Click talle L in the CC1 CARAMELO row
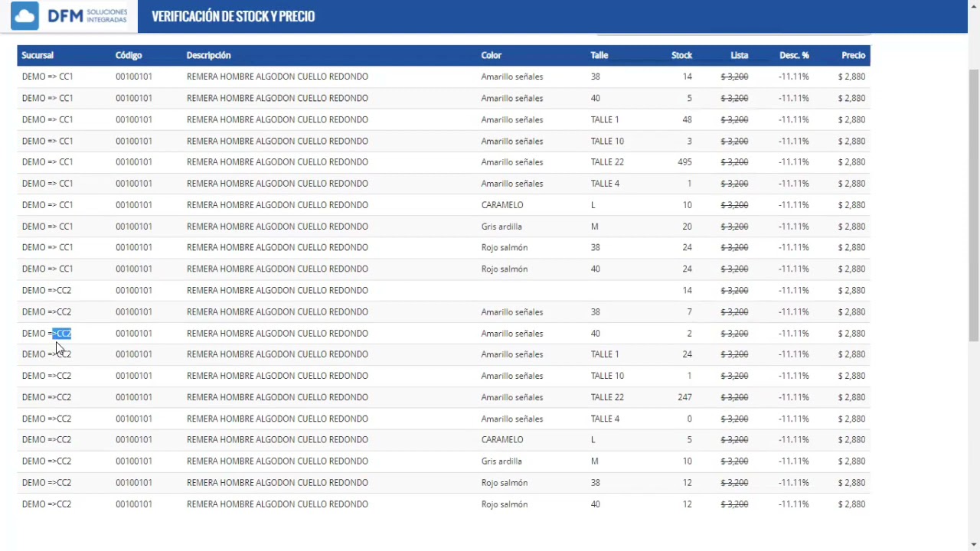Viewport: 980px width, 551px height. [593, 205]
